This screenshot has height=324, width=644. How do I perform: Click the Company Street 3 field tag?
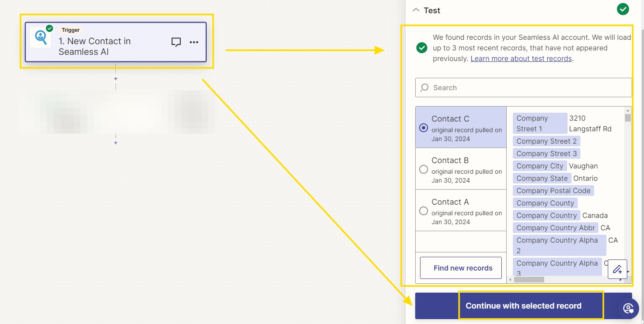[x=546, y=153]
